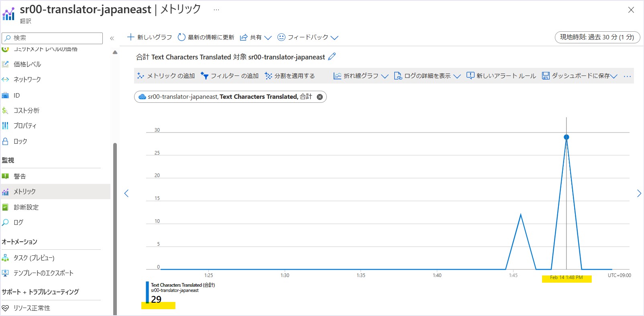
Task: Click the data point at the 29 peak
Action: point(567,137)
